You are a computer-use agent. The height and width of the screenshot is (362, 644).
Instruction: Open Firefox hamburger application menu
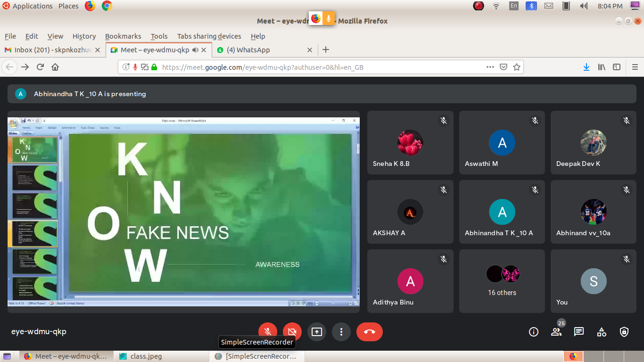[635, 67]
